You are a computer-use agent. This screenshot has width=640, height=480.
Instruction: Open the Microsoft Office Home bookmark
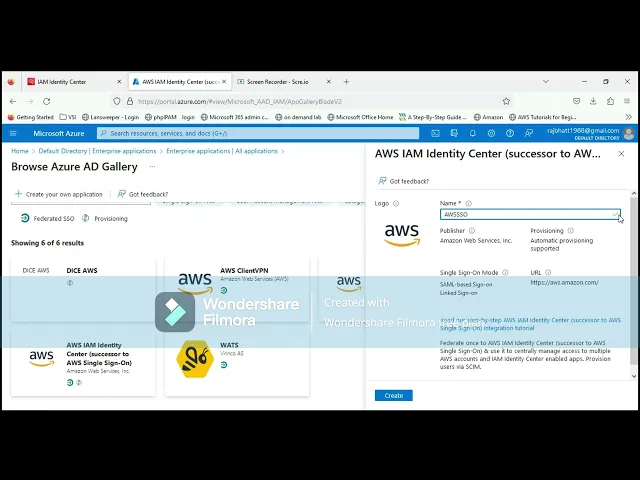[360, 117]
